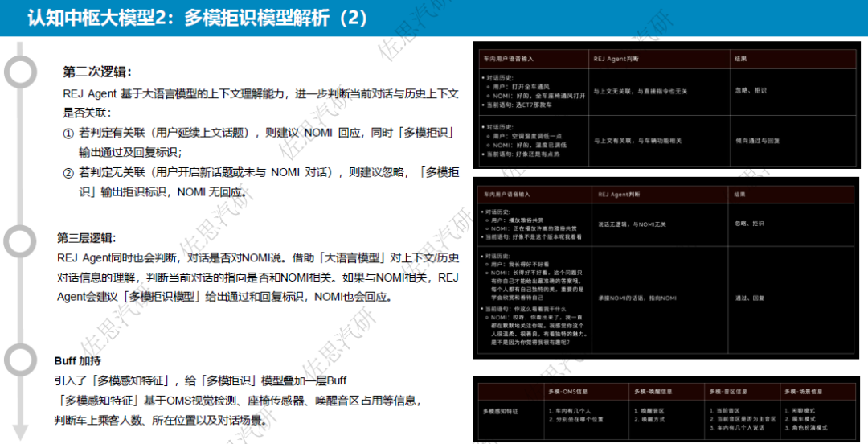Screen dimensions: 868x444
Task: Click the heading 第三层逻辑：
Action: point(86,238)
